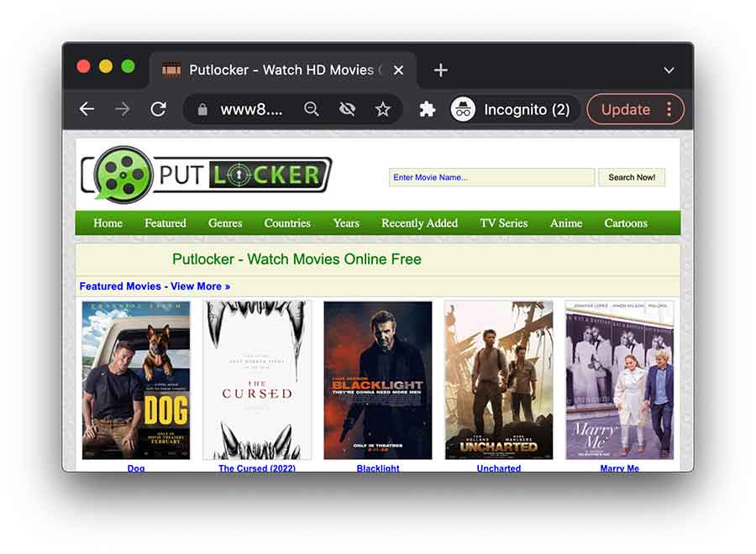Open the Home menu item
This screenshot has height=554, width=756.
[108, 223]
